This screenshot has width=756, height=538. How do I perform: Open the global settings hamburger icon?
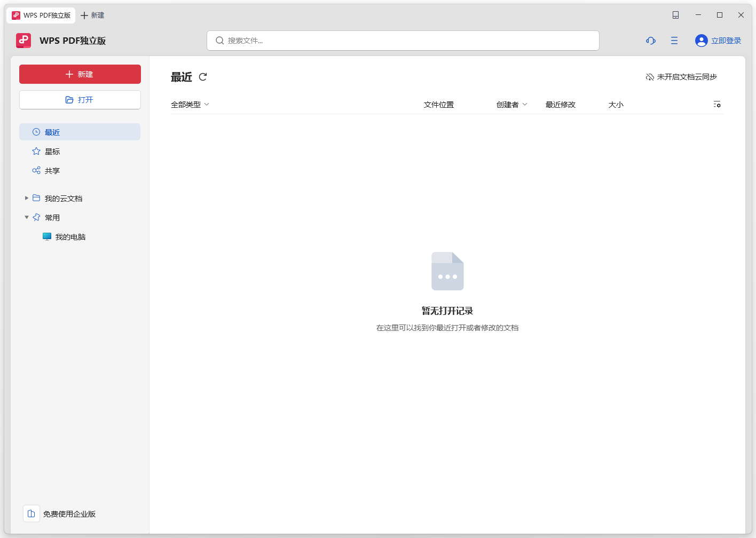(x=674, y=40)
